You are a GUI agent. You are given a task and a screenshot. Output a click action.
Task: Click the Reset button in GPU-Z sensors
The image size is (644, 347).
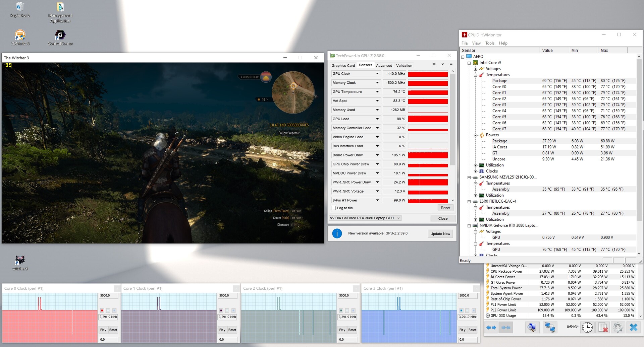[x=445, y=208]
